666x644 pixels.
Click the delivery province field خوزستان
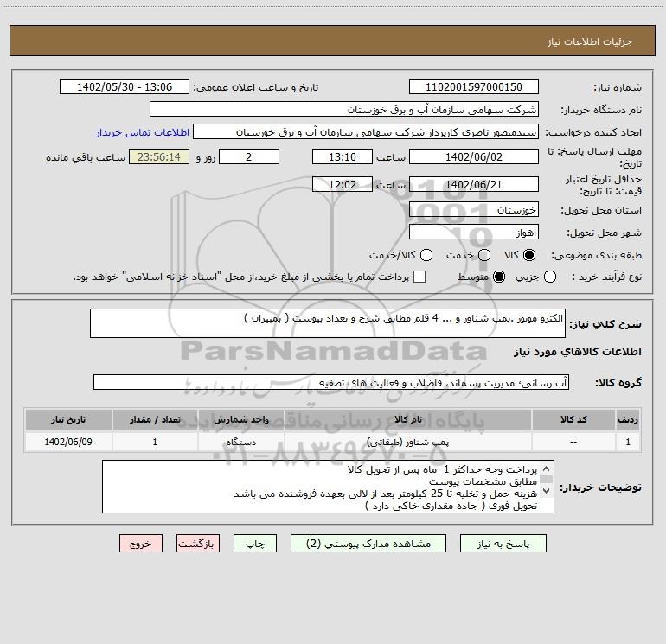point(474,210)
